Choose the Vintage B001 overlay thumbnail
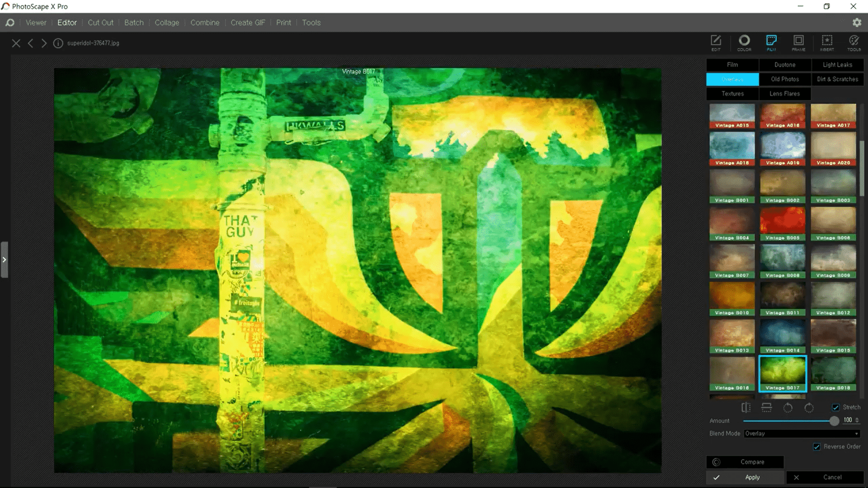The image size is (868, 488). pos(732,187)
